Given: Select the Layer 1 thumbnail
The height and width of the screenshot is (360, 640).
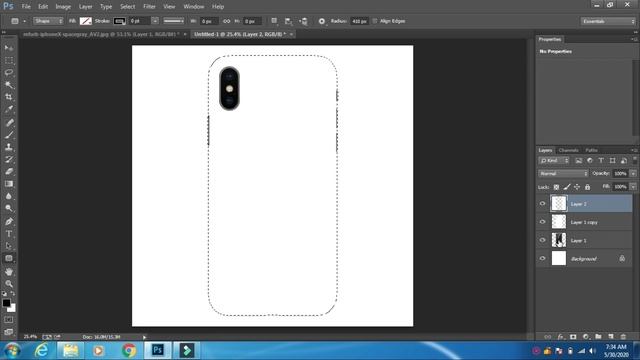Looking at the screenshot, I should (x=559, y=240).
